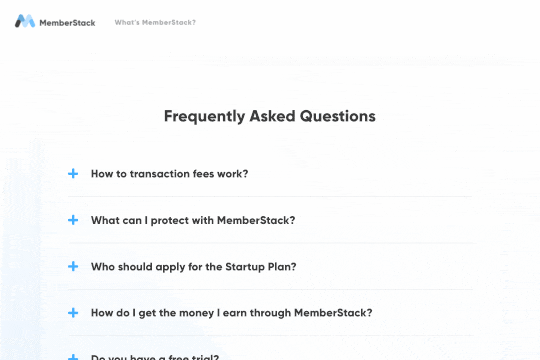540x360 pixels.
Task: Open the 'What's MemberStack?' navigation link
Action: [155, 22]
